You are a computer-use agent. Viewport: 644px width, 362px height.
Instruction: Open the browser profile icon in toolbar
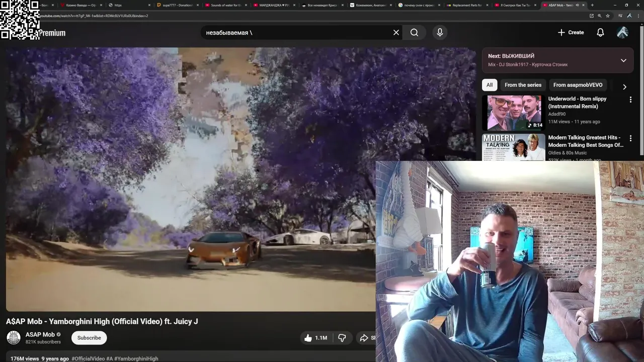(x=629, y=16)
